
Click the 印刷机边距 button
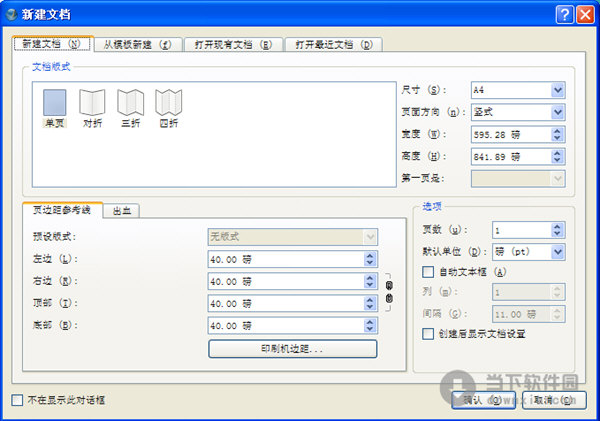[292, 348]
